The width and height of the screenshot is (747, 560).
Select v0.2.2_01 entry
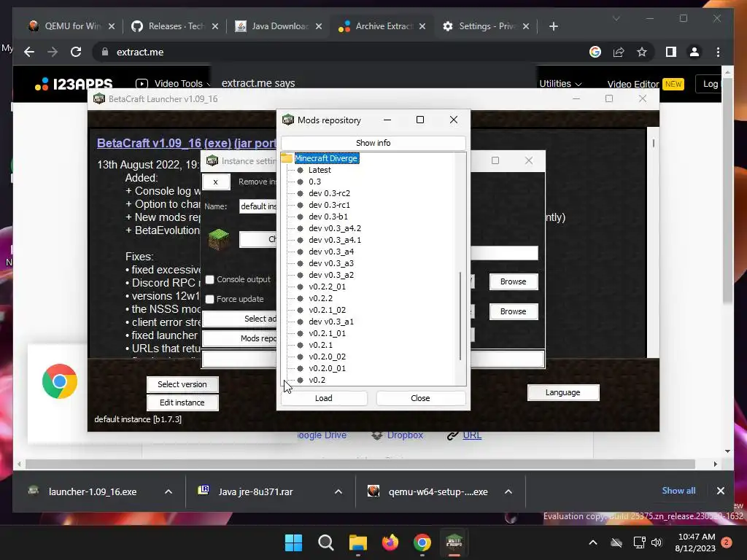328,287
